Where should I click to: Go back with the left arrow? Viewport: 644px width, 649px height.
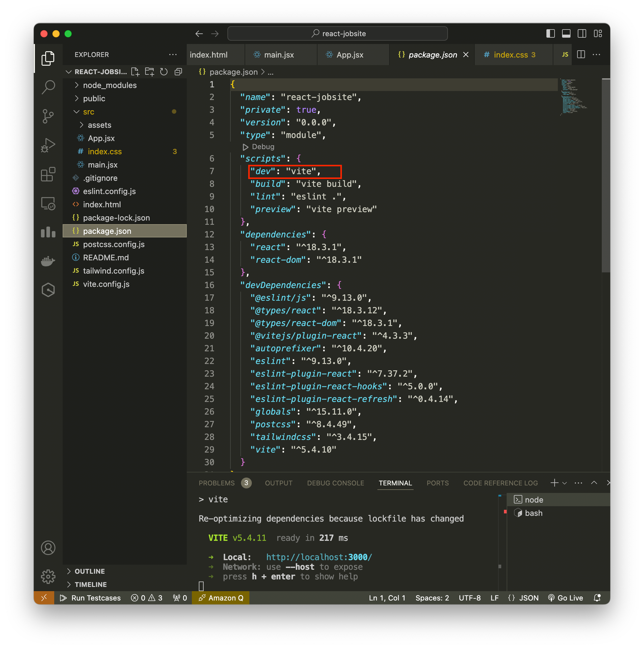(x=199, y=33)
